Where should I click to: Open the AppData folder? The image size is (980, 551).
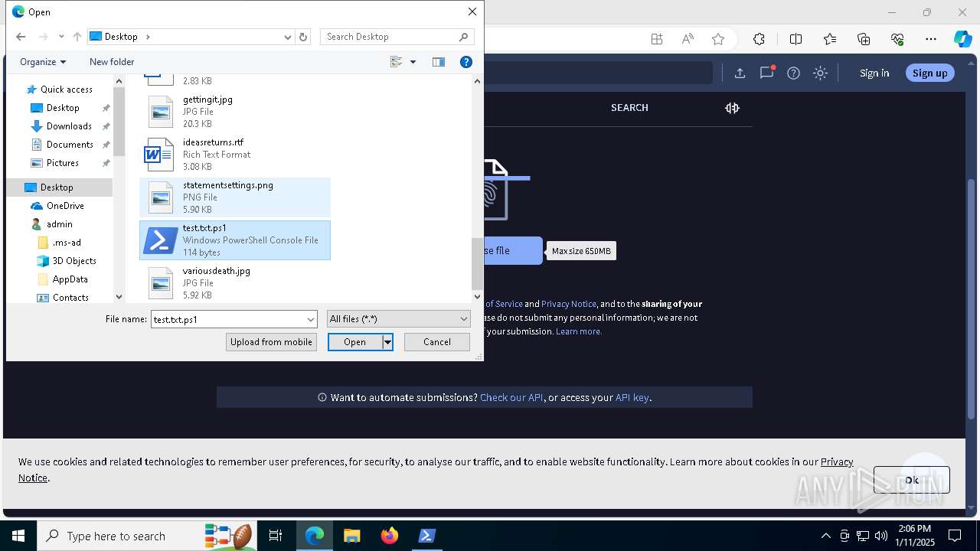pyautogui.click(x=70, y=279)
